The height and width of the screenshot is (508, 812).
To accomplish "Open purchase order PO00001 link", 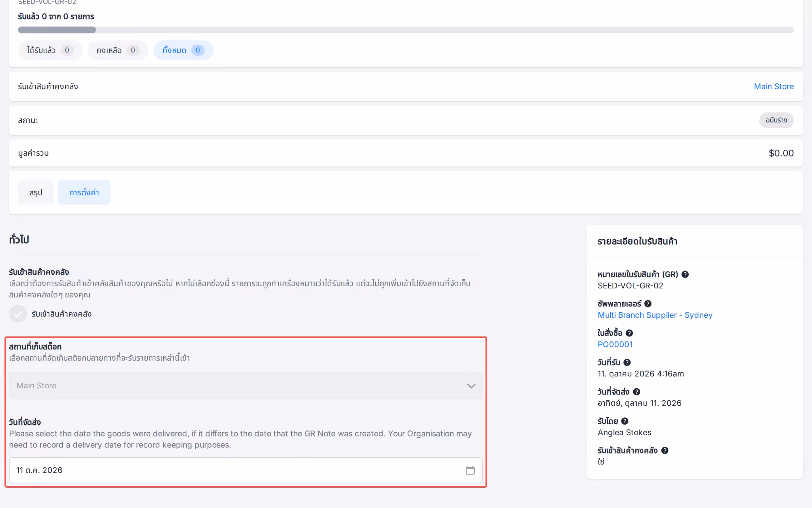I will tap(615, 344).
